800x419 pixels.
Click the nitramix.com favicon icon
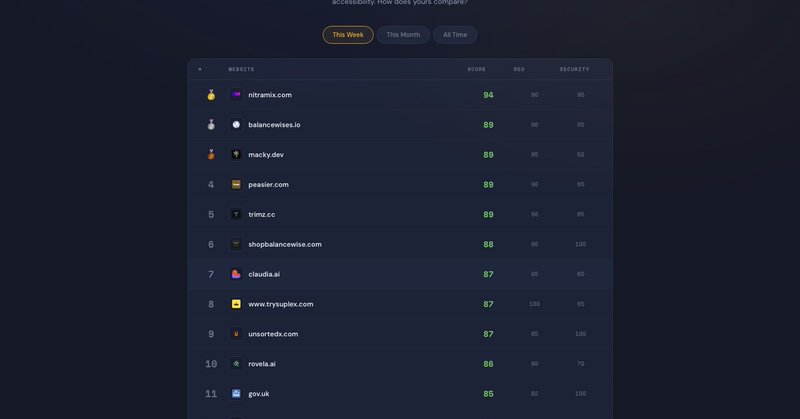point(236,95)
